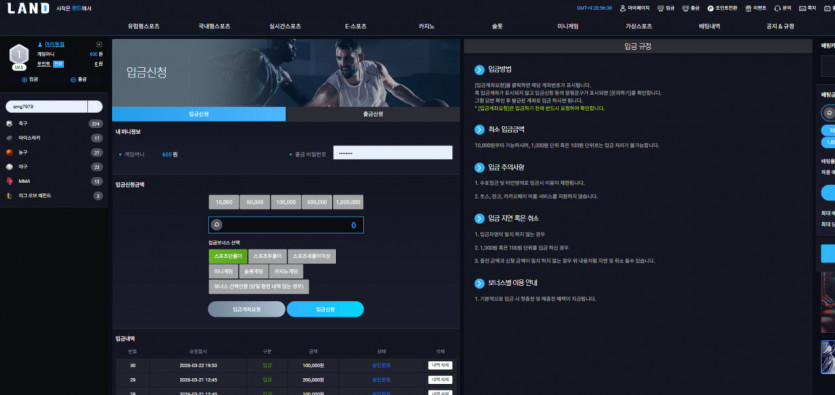835x395 pixels.
Task: Expand the ice hockey category with 17 matches
Action: coord(54,138)
